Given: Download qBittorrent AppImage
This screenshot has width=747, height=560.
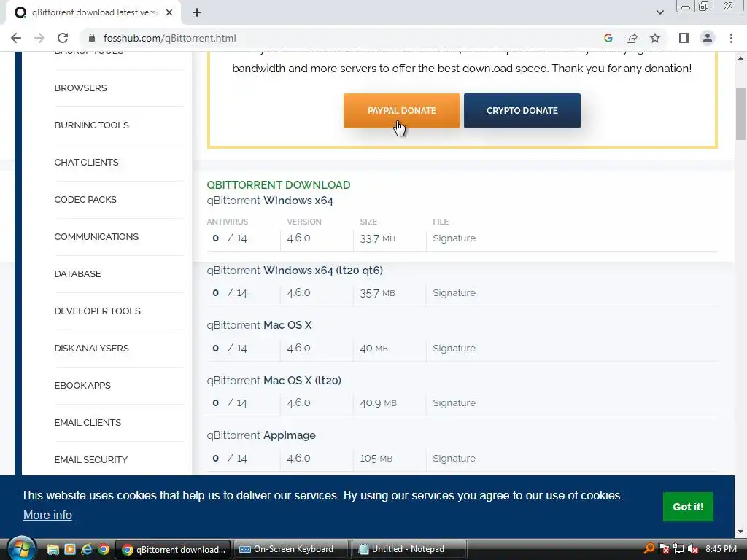Looking at the screenshot, I should click(261, 435).
